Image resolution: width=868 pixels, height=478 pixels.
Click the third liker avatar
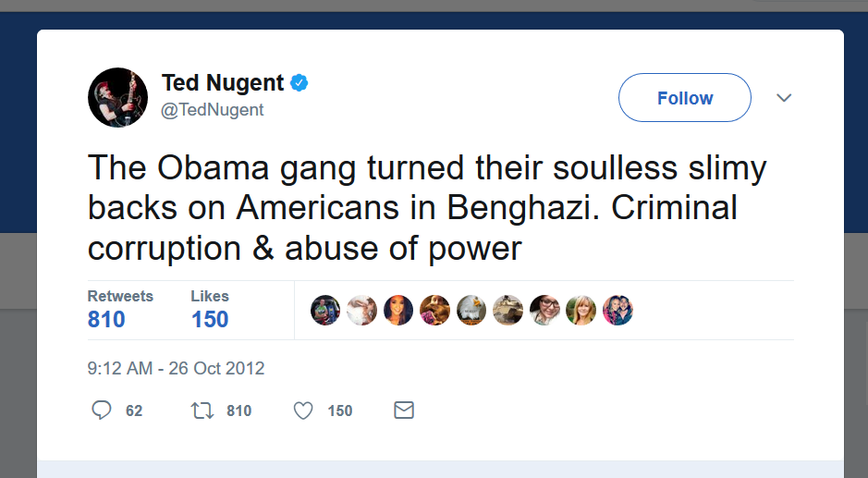pyautogui.click(x=398, y=311)
